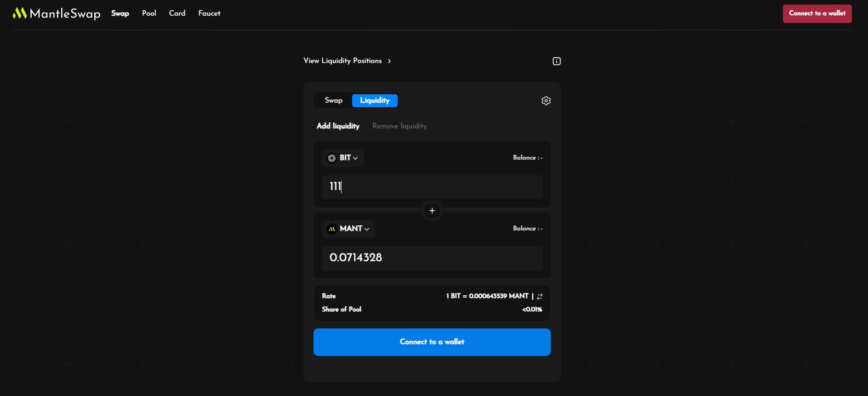Switch to the Swap tab in card

(x=333, y=100)
